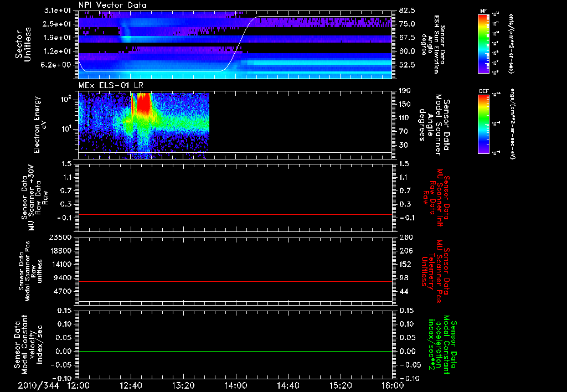Image resolution: width=567 pixels, height=392 pixels.
Task: Click the 12:00 time axis label
Action: click(x=79, y=385)
